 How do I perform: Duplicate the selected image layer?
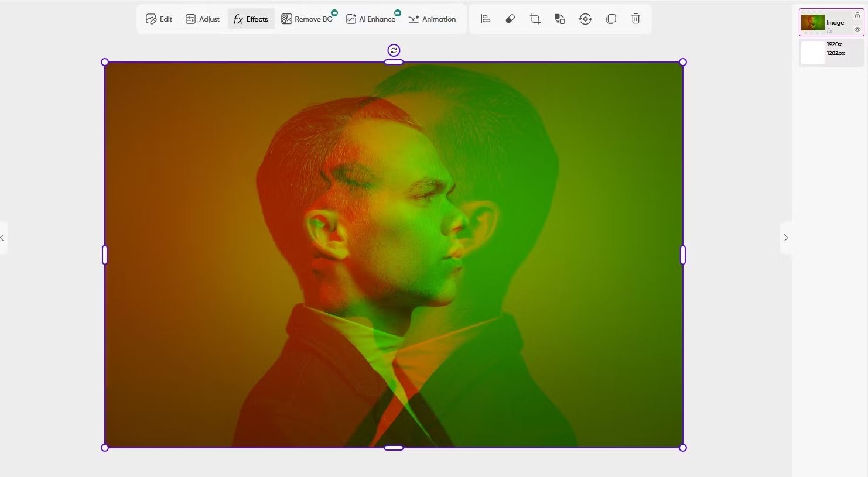pos(611,19)
